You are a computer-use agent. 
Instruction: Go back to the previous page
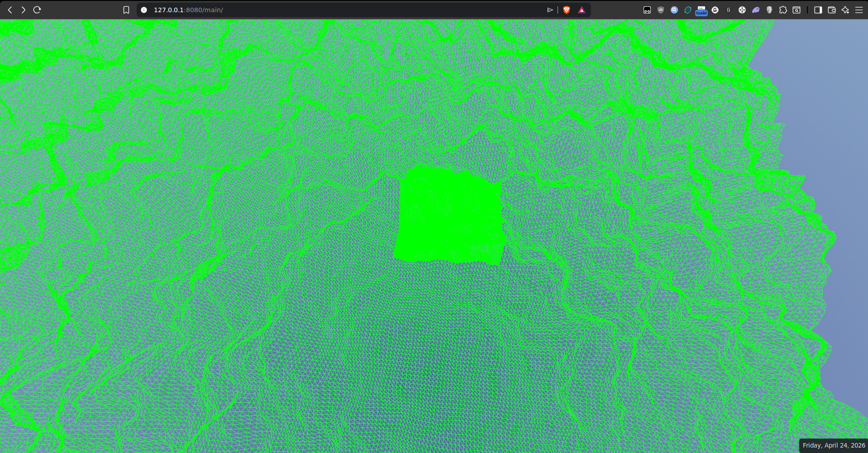tap(10, 10)
